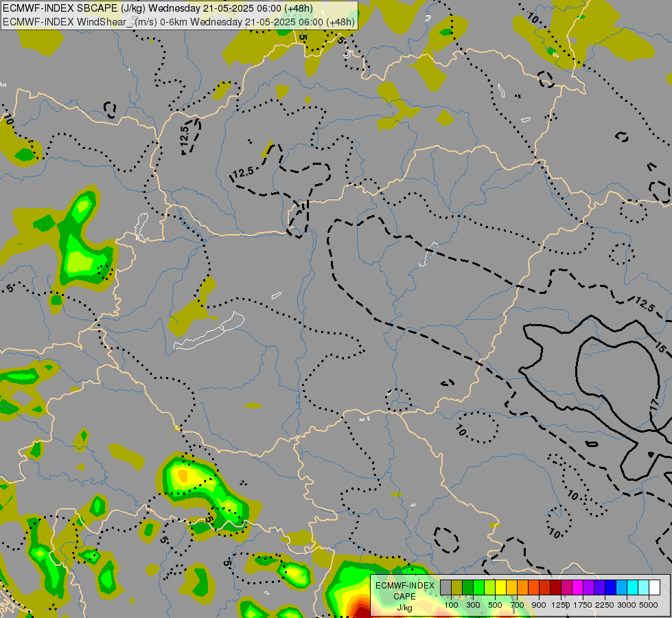672x618 pixels.
Task: Click the legend tick label 1250
Action: 561,605
